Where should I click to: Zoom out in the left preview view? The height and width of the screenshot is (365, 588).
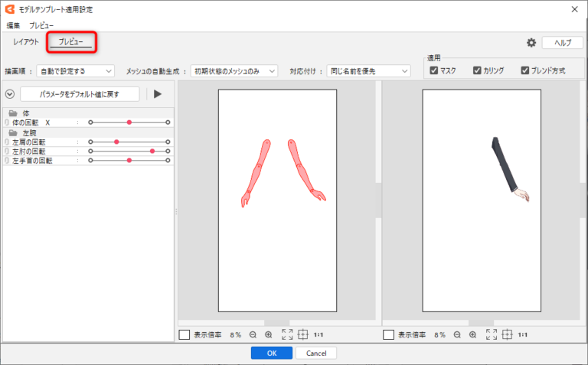(x=253, y=334)
